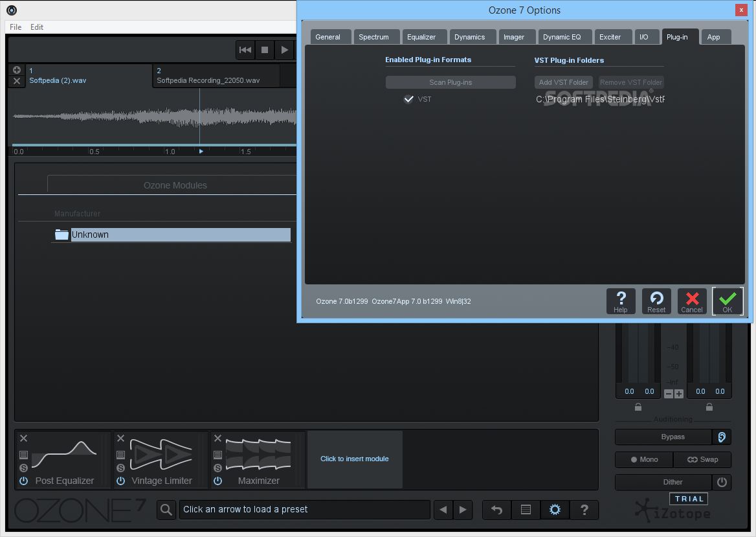Open Maximizer preset list icon
This screenshot has height=537, width=756.
(218, 455)
